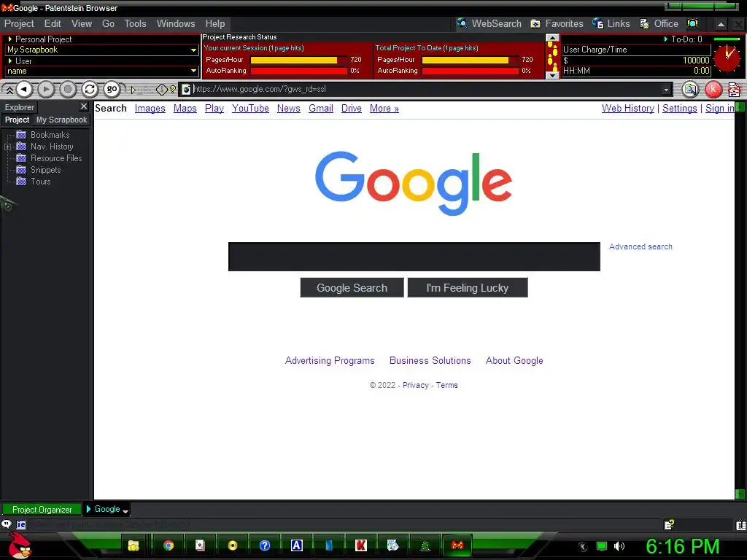Viewport: 747px width, 560px height.
Task: Select the Snippets folder
Action: click(x=39, y=170)
